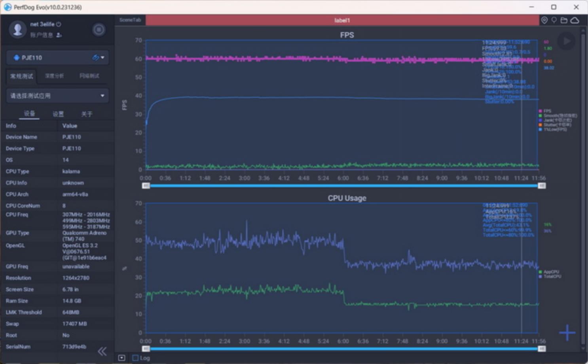Click the Device Name row label

21,137
